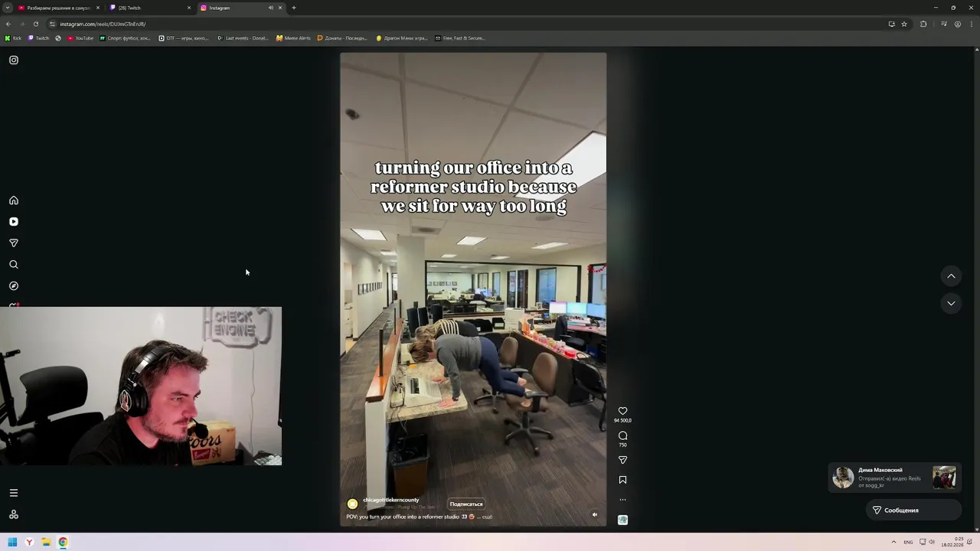980x551 pixels.
Task: Expand the tab search dropdown
Action: click(8, 8)
